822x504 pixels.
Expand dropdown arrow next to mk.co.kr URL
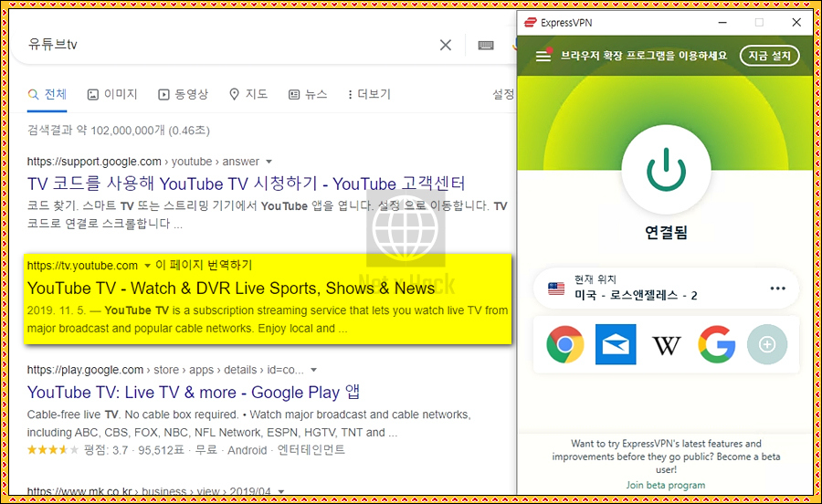click(x=281, y=491)
